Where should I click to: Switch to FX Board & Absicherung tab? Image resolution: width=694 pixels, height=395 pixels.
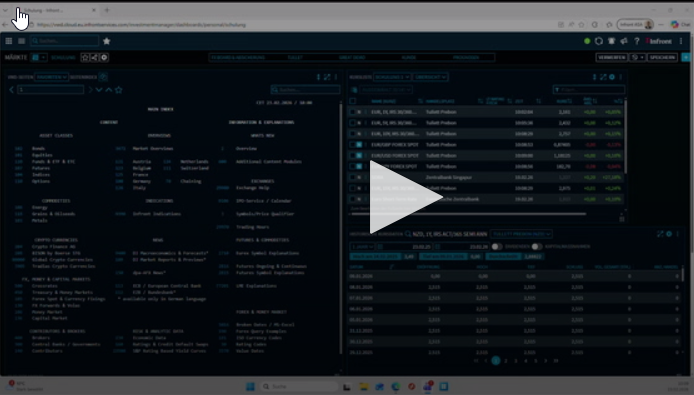point(238,58)
